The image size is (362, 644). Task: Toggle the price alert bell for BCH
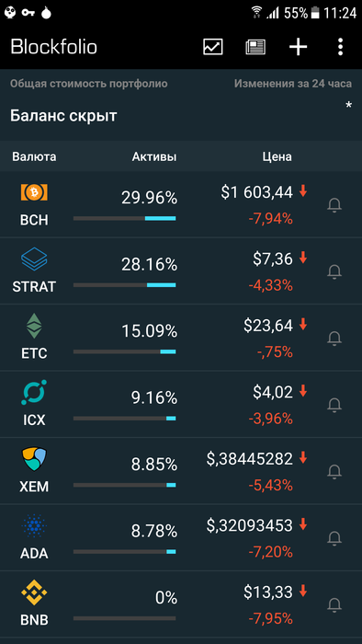pyautogui.click(x=334, y=205)
